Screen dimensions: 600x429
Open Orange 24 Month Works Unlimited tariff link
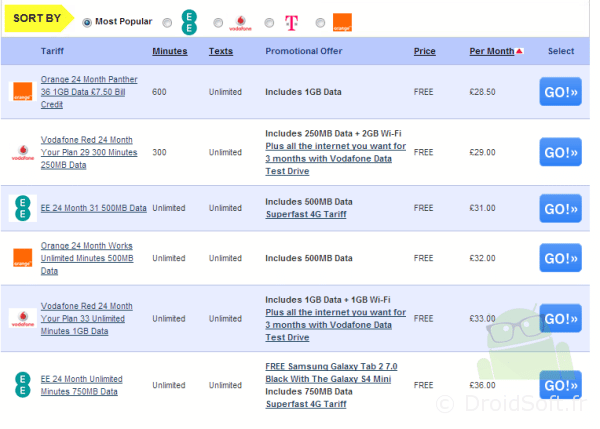(x=87, y=258)
